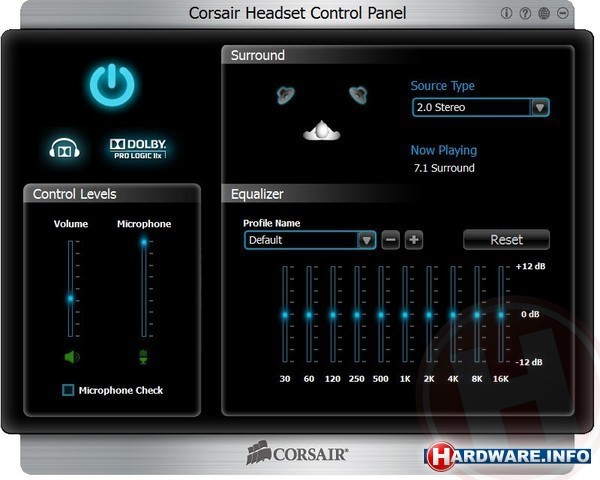The image size is (600, 480).
Task: Click the 2K equalizer slider
Action: [x=429, y=315]
